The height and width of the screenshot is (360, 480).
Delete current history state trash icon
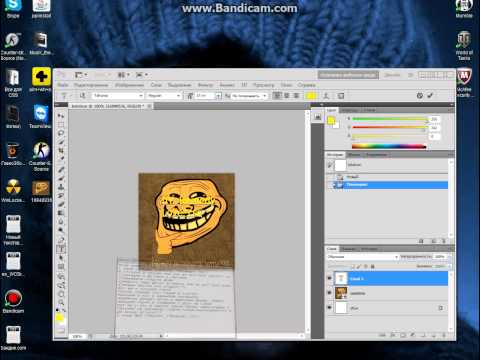tap(444, 241)
